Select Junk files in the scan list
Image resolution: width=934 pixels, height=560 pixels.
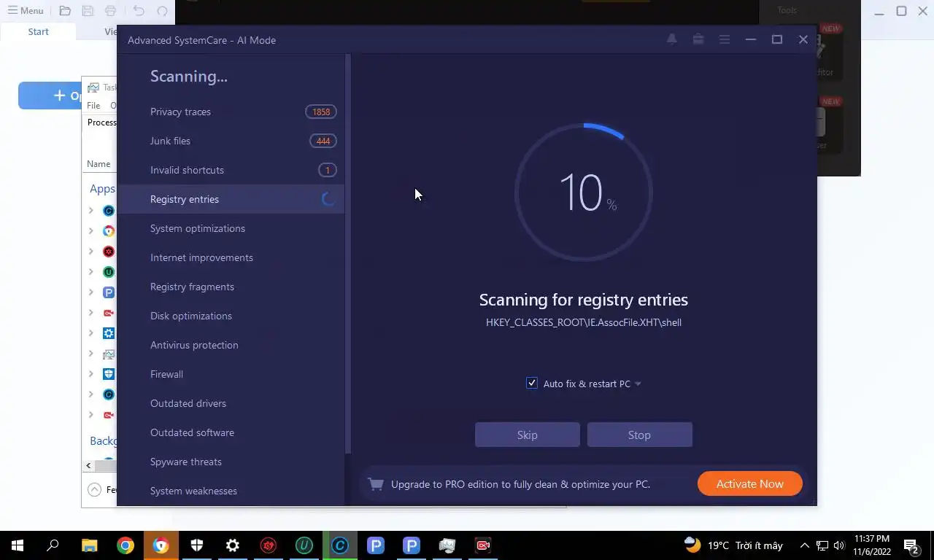coord(231,141)
